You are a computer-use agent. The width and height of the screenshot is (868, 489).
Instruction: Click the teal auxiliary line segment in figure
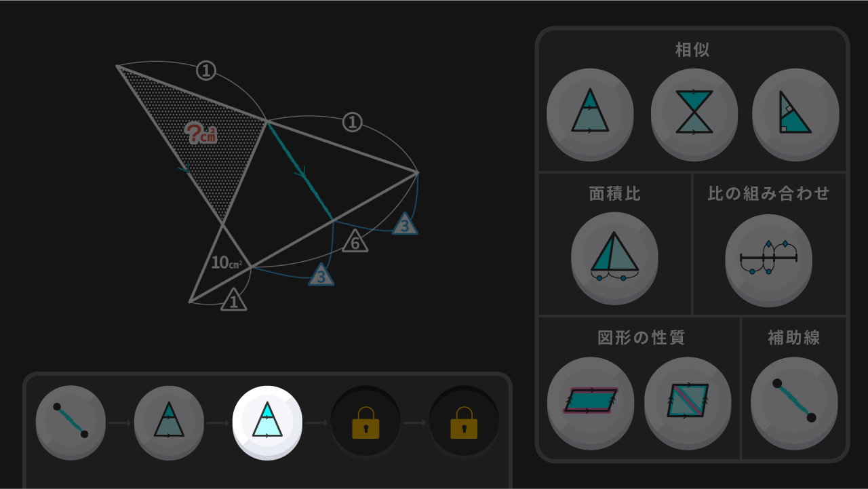point(300,170)
